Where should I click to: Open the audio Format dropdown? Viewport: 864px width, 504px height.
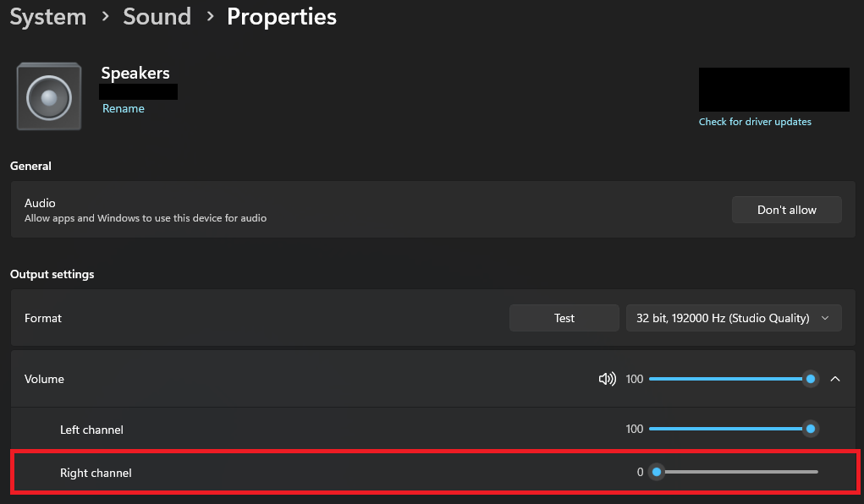click(x=734, y=318)
